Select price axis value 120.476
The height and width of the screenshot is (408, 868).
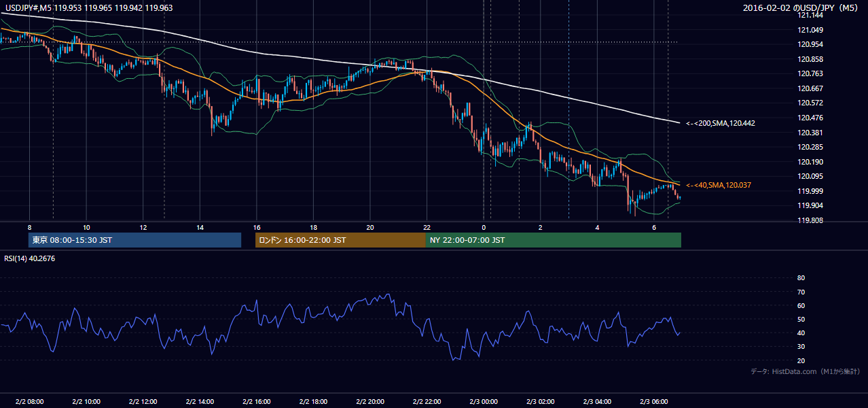click(x=810, y=118)
